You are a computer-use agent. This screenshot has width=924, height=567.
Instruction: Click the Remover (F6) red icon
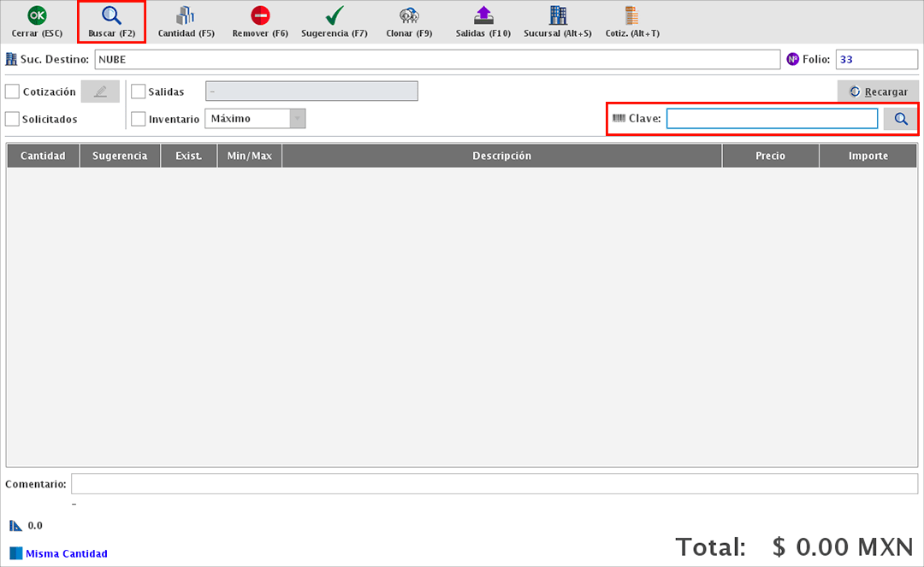260,15
